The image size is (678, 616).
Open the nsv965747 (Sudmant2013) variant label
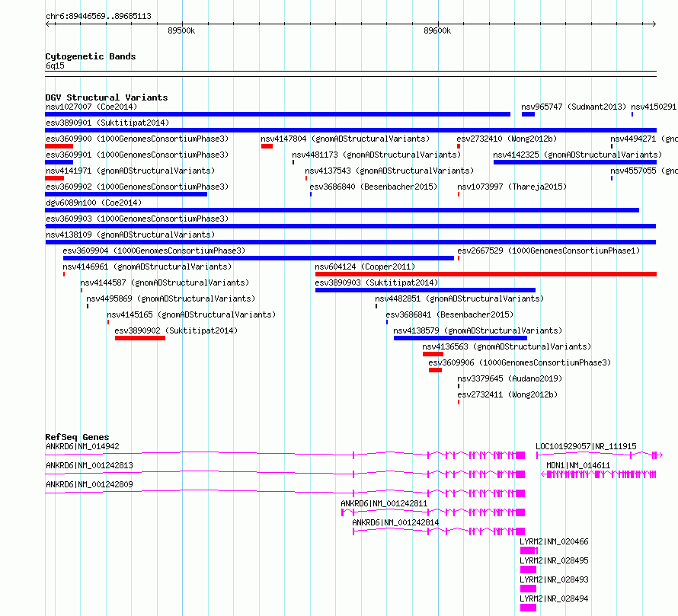point(574,107)
